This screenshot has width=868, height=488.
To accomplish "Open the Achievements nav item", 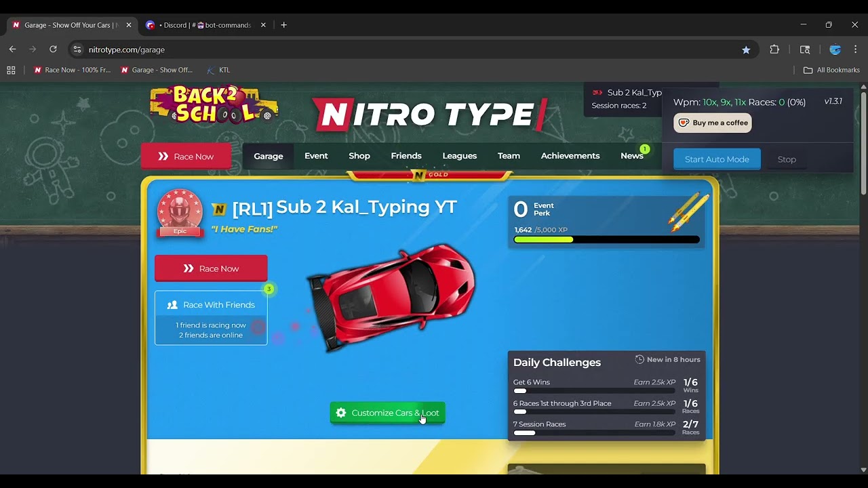I will 570,156.
